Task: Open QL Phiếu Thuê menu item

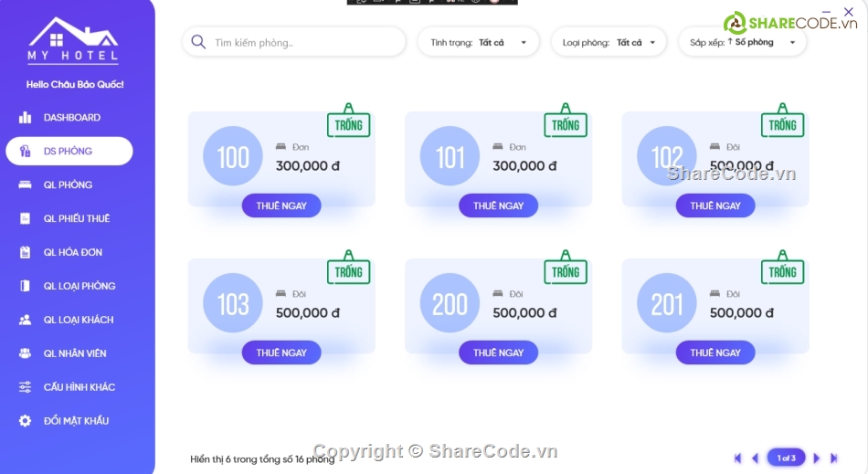Action: (x=76, y=219)
